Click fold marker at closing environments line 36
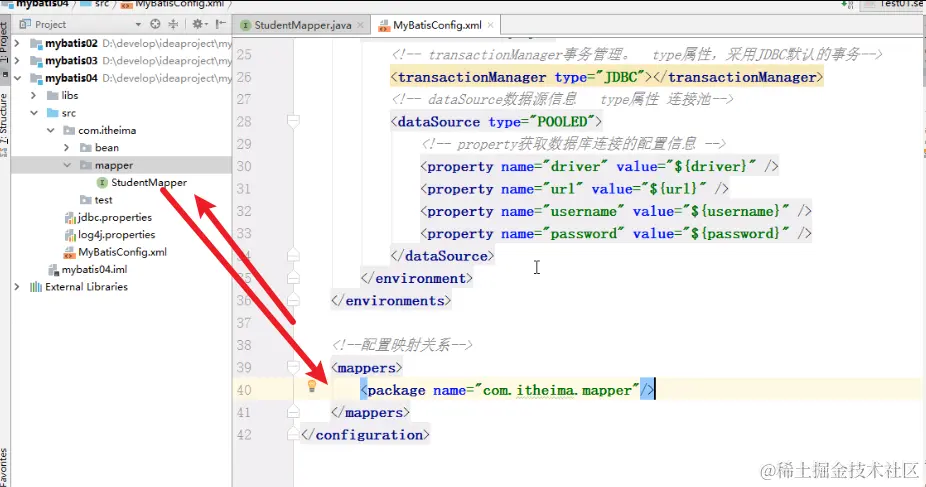This screenshot has height=487, width=926. (293, 300)
